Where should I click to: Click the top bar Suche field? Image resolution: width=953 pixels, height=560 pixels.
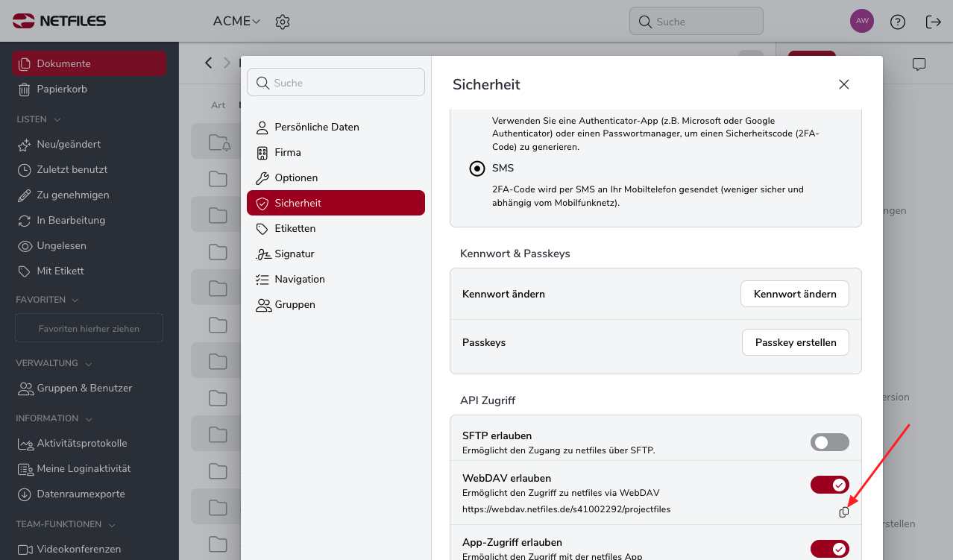click(x=696, y=22)
